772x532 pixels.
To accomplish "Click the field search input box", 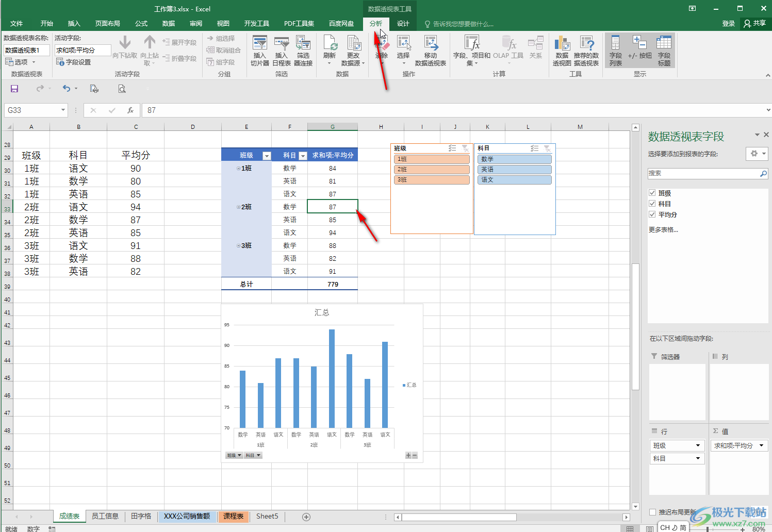I will click(708, 174).
